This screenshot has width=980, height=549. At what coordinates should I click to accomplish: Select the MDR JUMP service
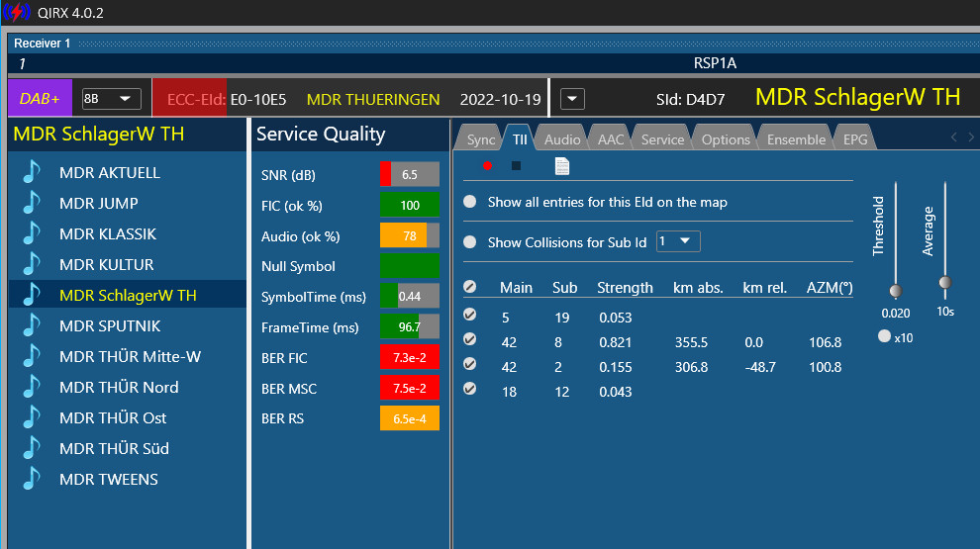pyautogui.click(x=99, y=203)
